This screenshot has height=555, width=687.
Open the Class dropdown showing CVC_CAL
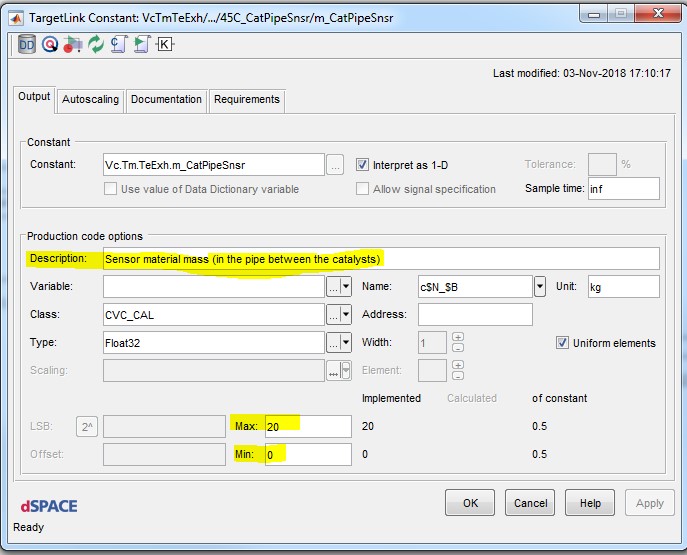(x=346, y=315)
